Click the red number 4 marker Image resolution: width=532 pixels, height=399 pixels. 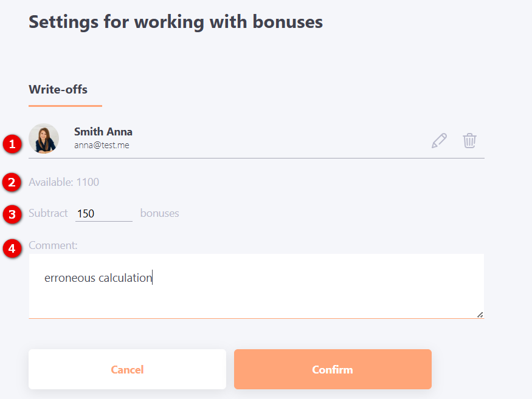tap(11, 248)
